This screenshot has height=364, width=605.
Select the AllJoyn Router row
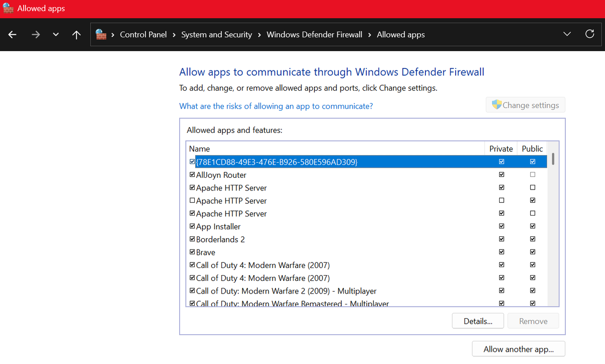(x=367, y=175)
